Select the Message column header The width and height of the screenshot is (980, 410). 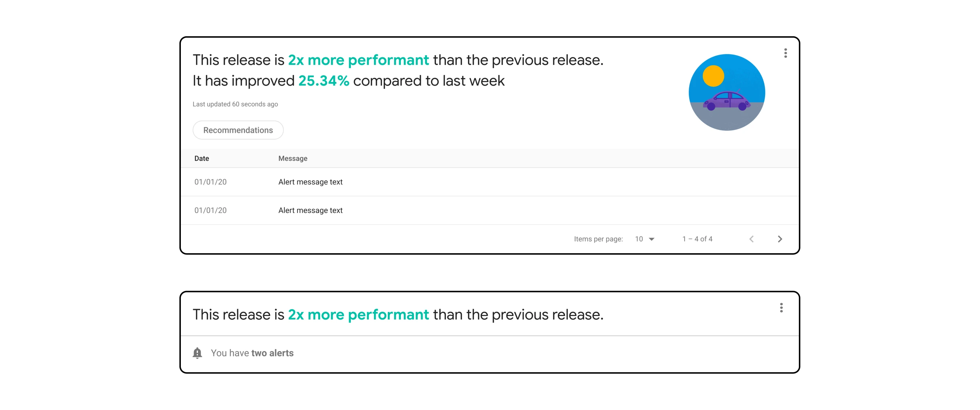(292, 158)
